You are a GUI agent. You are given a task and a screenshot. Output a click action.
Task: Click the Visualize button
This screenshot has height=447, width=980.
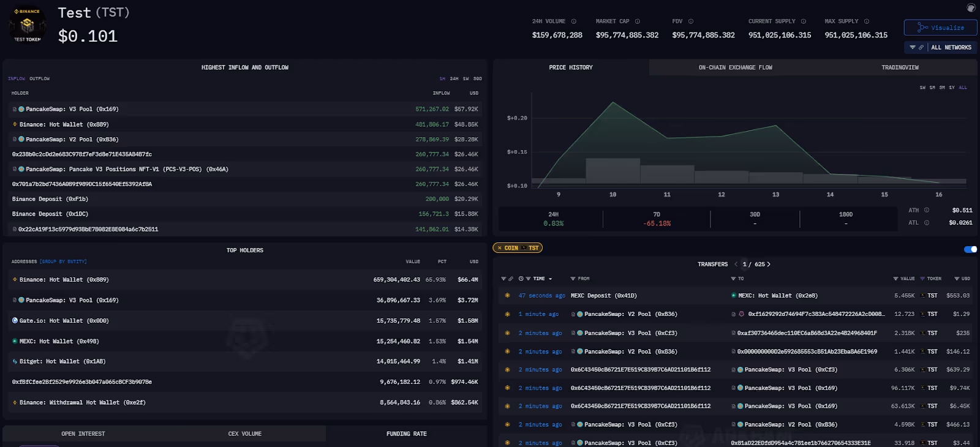(940, 28)
